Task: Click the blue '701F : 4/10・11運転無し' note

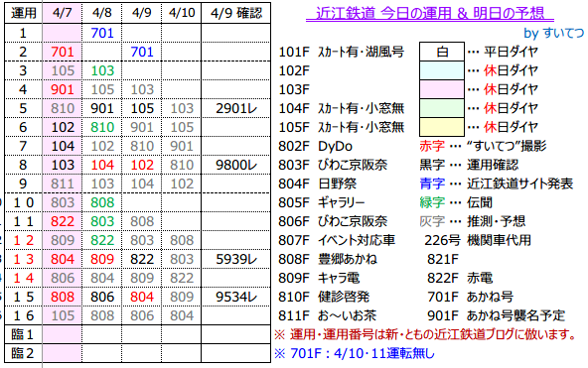Action: (354, 353)
